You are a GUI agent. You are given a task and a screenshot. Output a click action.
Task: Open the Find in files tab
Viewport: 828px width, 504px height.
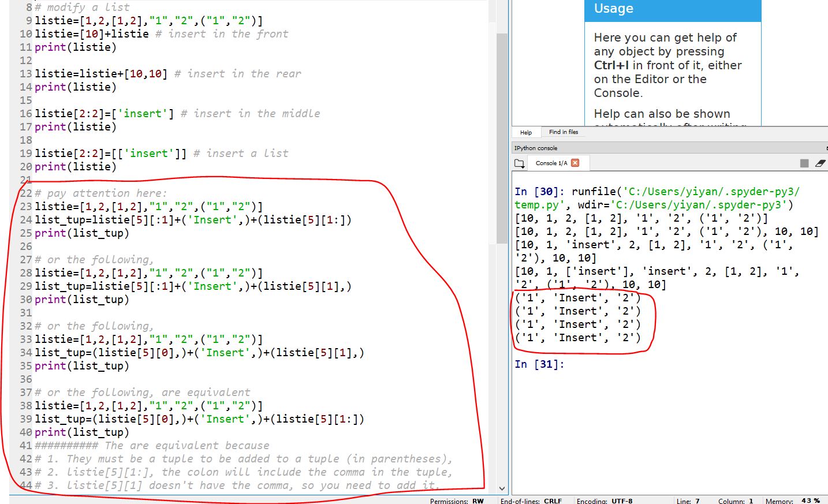(x=563, y=132)
